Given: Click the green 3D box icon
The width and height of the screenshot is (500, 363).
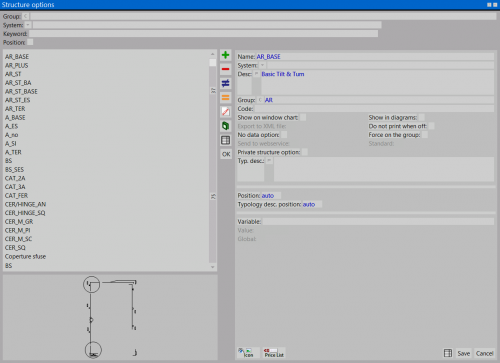Looking at the screenshot, I should pos(226,126).
